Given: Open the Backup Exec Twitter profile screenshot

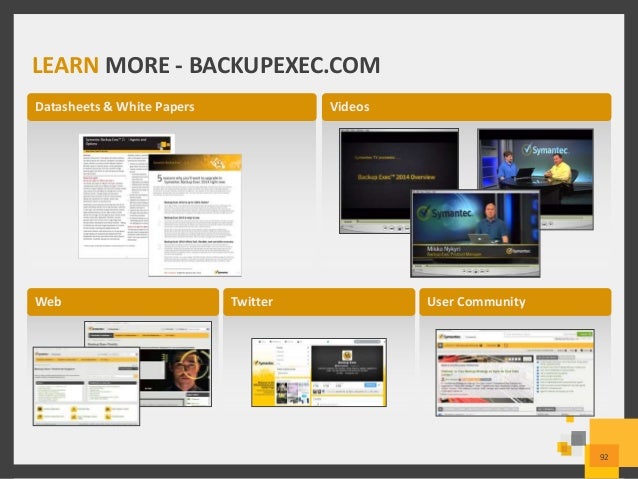Looking at the screenshot, I should click(x=319, y=372).
